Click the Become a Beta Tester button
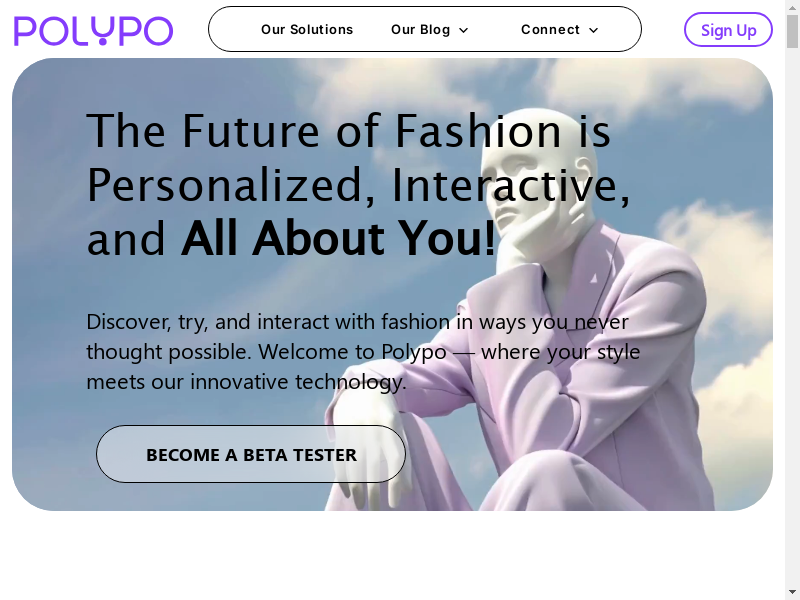 coord(251,454)
